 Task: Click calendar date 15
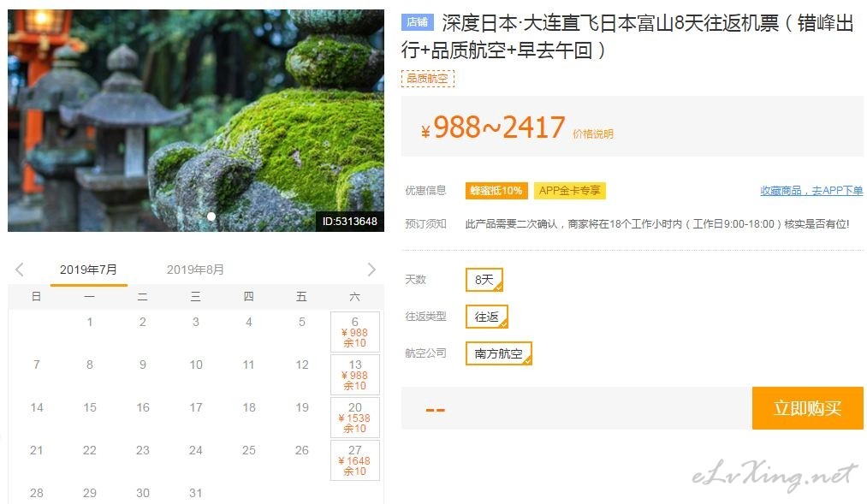click(x=90, y=407)
